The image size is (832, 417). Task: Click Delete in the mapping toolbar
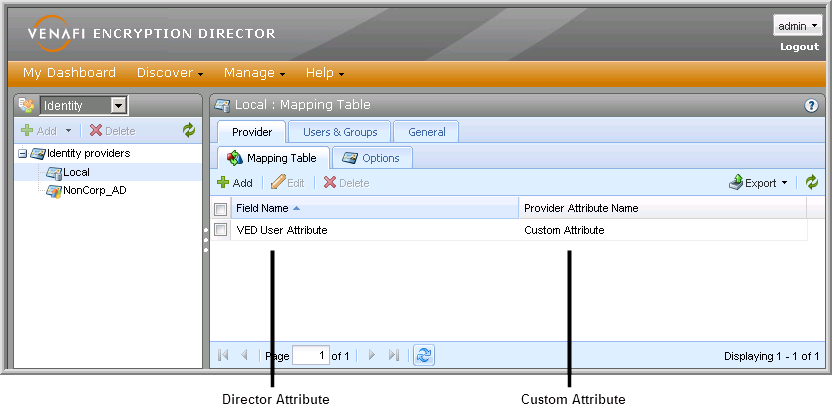click(346, 183)
